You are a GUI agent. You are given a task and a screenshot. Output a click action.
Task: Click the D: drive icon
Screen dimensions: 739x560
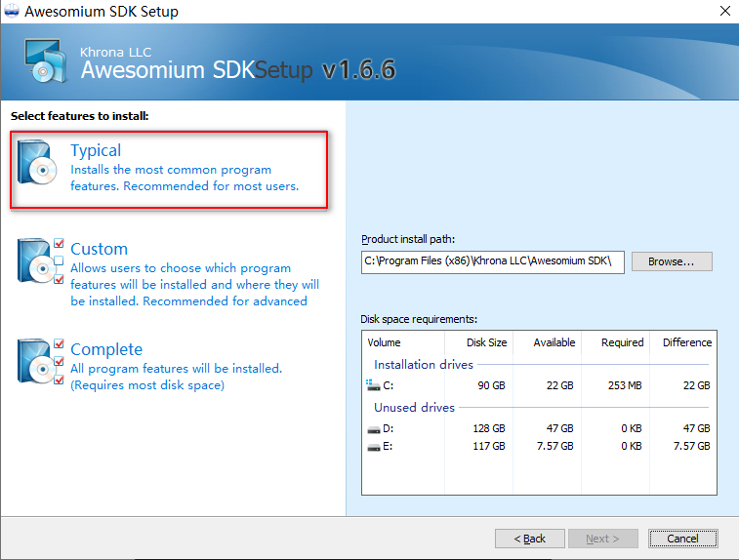[x=374, y=429]
